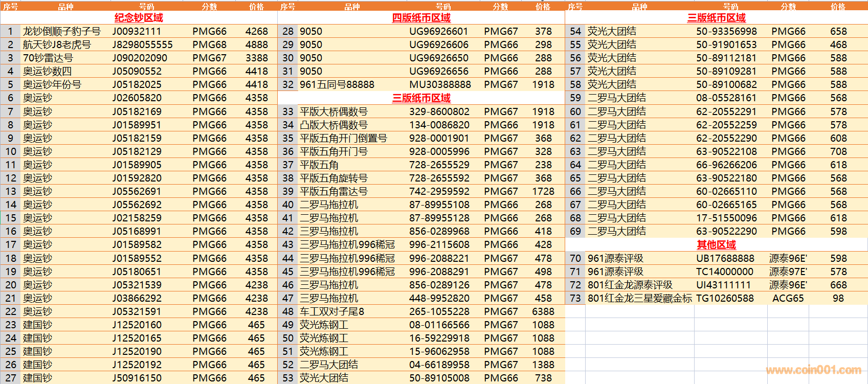Select serial number TC14000000 cell
The image size is (868, 384).
[725, 272]
